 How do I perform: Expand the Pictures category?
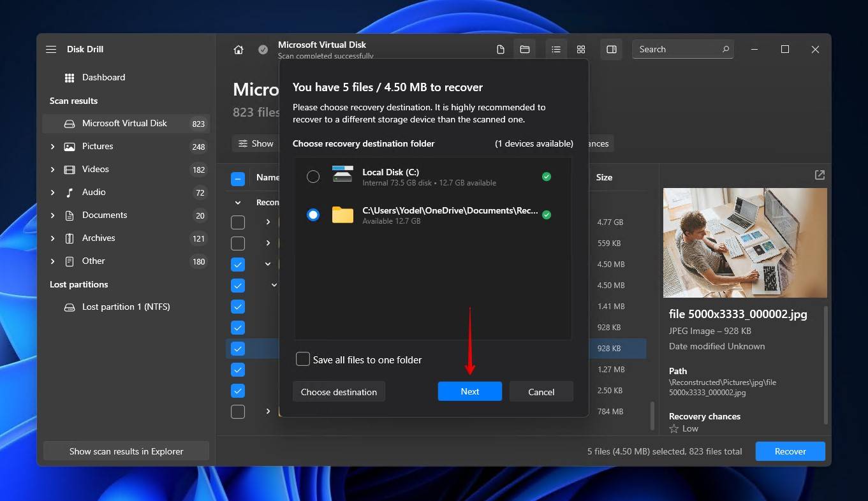click(x=52, y=147)
